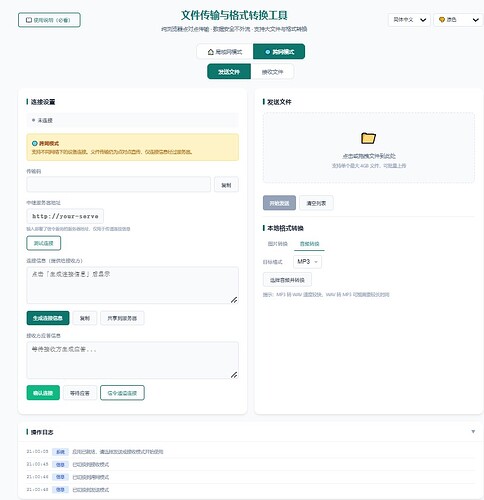Switch to the 图片转换 image conversion tab
Image resolution: width=484 pixels, height=500 pixels.
pyautogui.click(x=278, y=244)
